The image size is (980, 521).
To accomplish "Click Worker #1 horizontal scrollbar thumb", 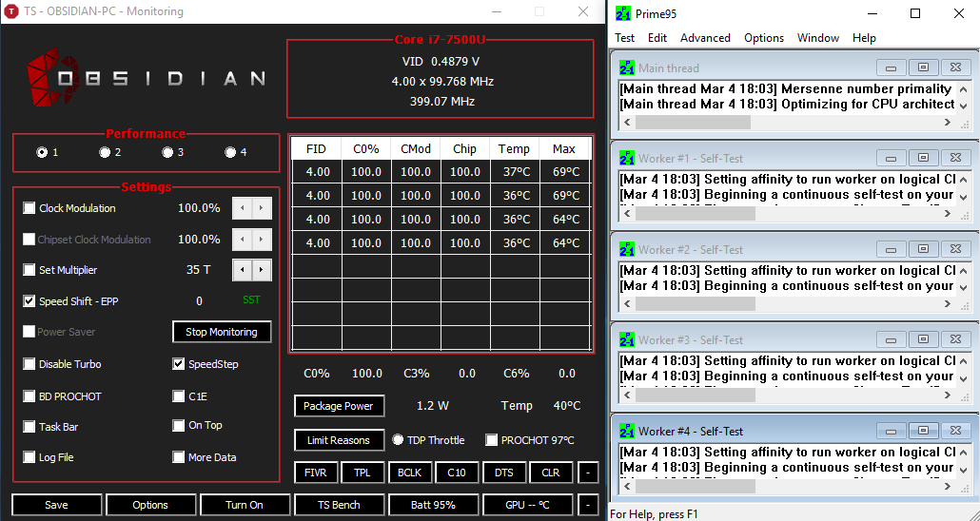I will [695, 214].
